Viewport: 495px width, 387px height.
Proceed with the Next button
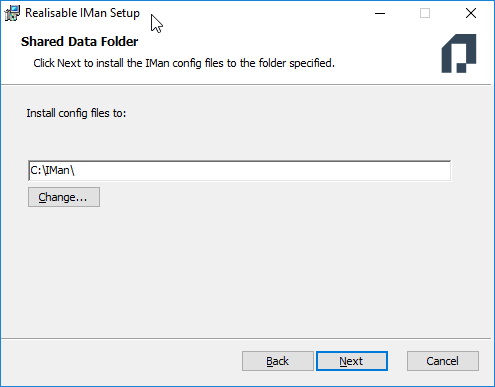(352, 361)
